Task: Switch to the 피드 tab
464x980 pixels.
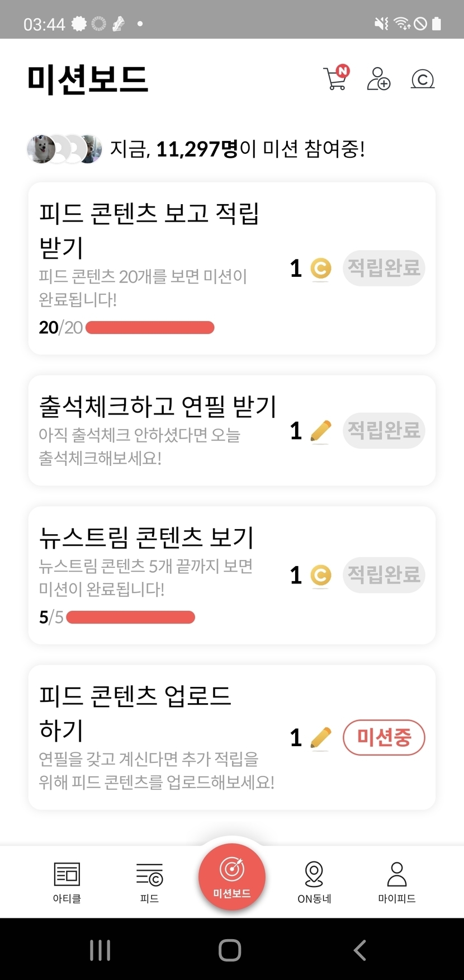Action: point(149,882)
